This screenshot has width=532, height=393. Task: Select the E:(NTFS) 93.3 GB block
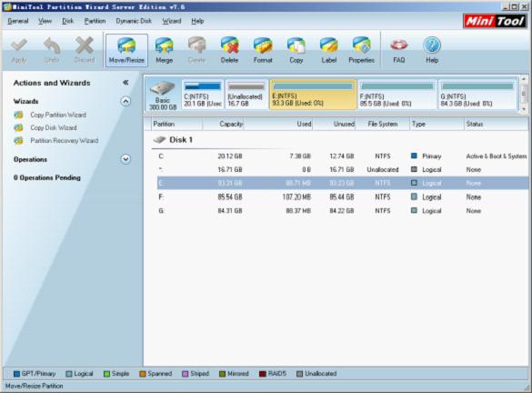click(313, 95)
